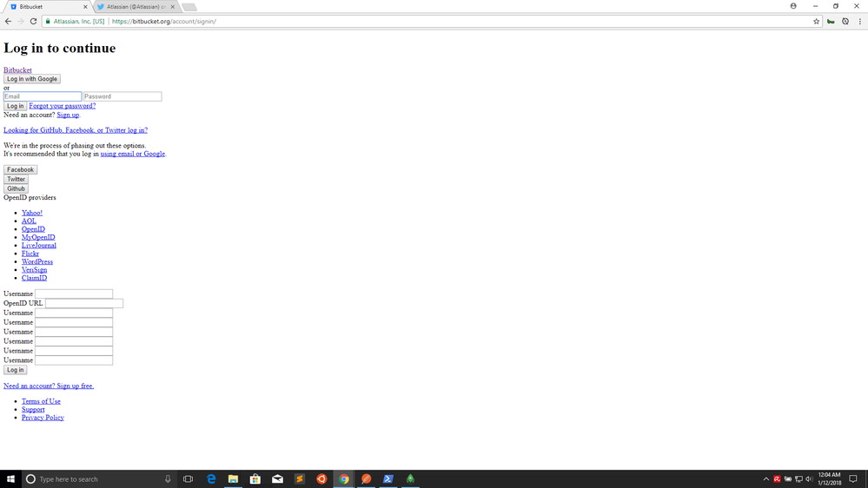Open the green extension icon in toolbar
The width and height of the screenshot is (868, 488).
click(x=831, y=21)
